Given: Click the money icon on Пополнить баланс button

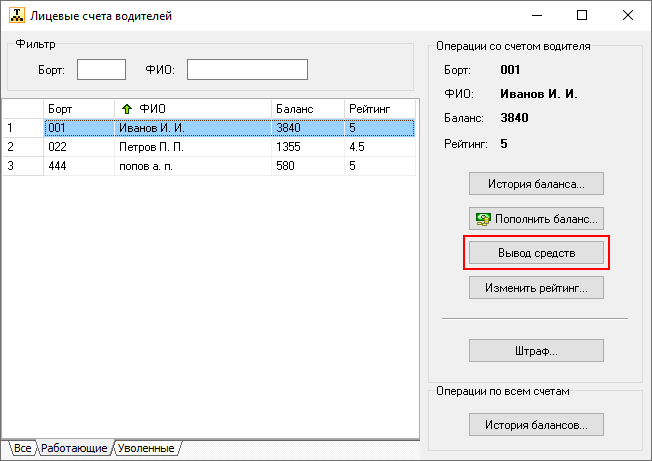Looking at the screenshot, I should pyautogui.click(x=483, y=219).
